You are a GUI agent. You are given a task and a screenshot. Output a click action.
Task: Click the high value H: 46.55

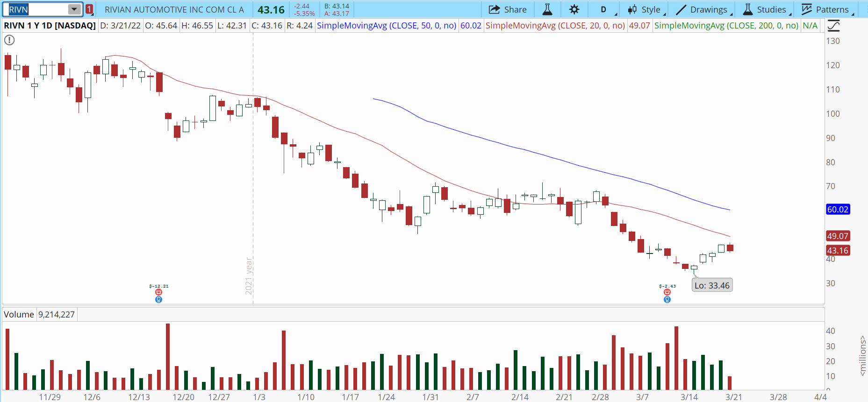(197, 26)
